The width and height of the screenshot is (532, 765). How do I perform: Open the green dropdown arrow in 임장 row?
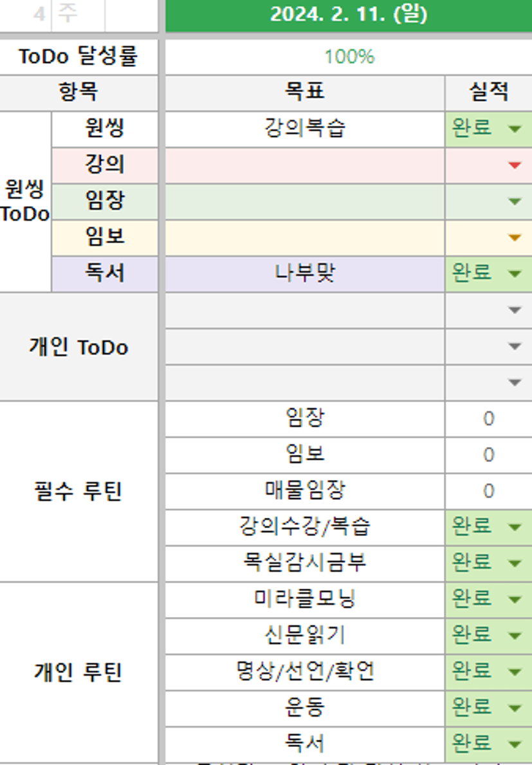(514, 201)
